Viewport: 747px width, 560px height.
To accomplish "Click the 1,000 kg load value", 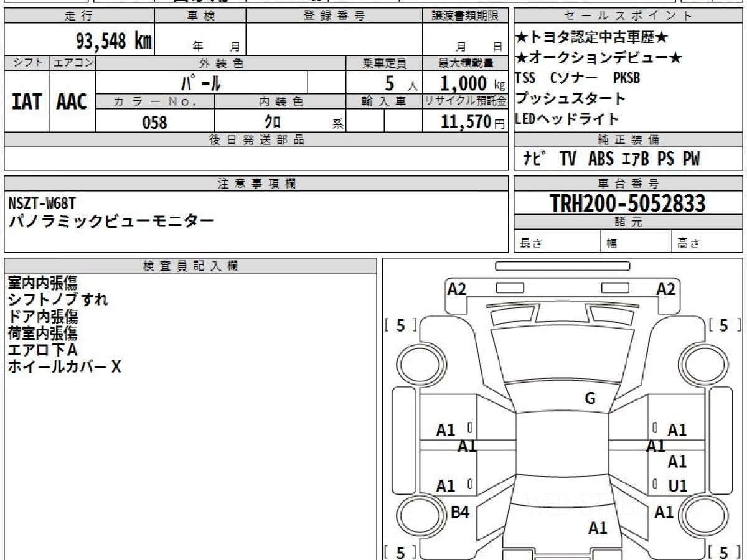I will [472, 83].
